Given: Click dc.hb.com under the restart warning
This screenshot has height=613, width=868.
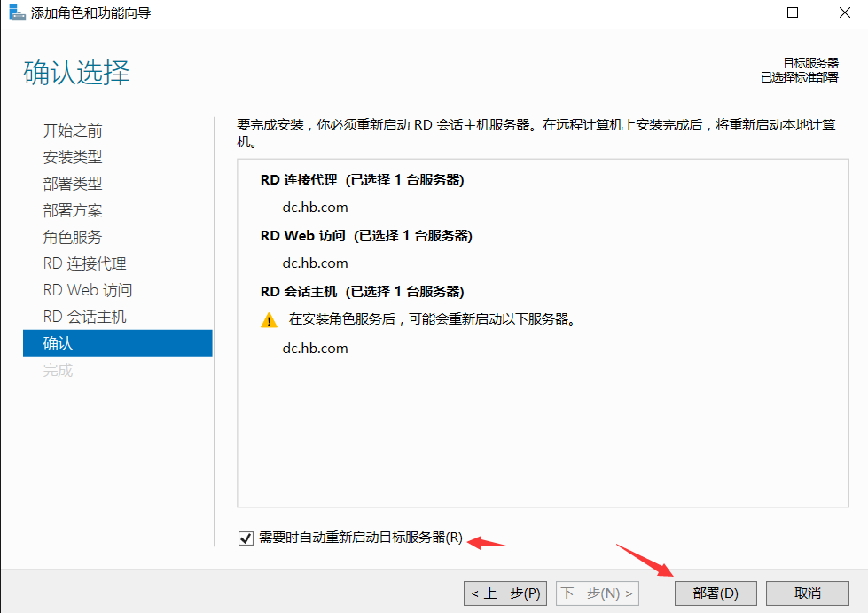Looking at the screenshot, I should tap(315, 349).
